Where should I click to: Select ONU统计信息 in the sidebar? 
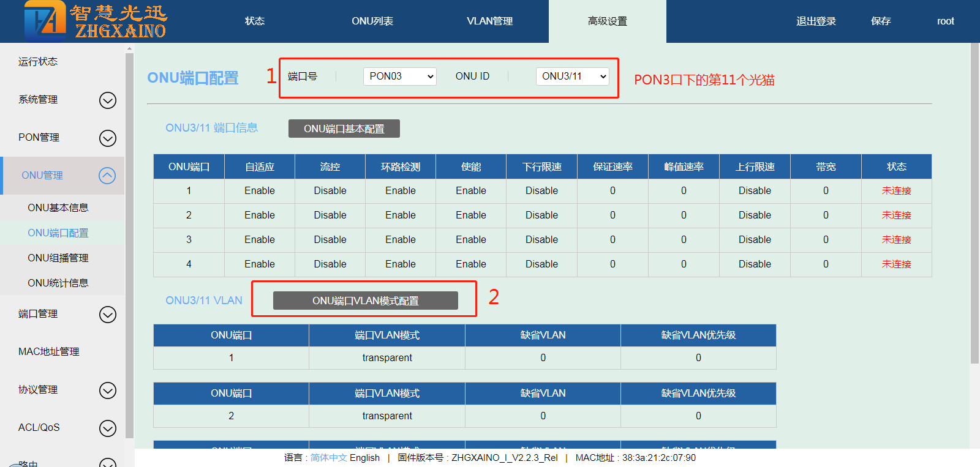point(58,283)
